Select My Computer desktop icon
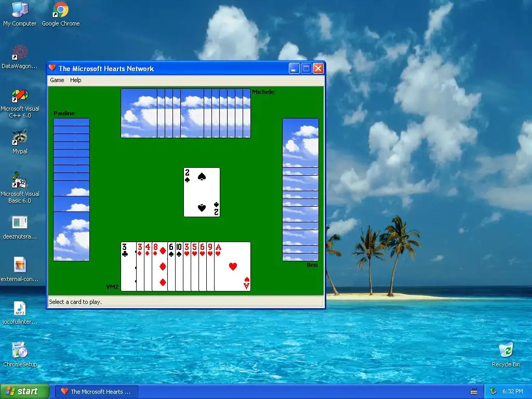532x399 pixels. [20, 14]
